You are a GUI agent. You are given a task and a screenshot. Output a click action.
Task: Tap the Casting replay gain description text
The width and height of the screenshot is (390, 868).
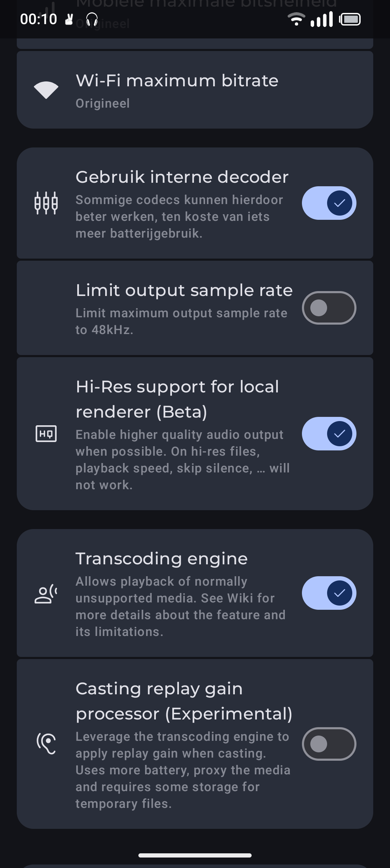(182, 770)
